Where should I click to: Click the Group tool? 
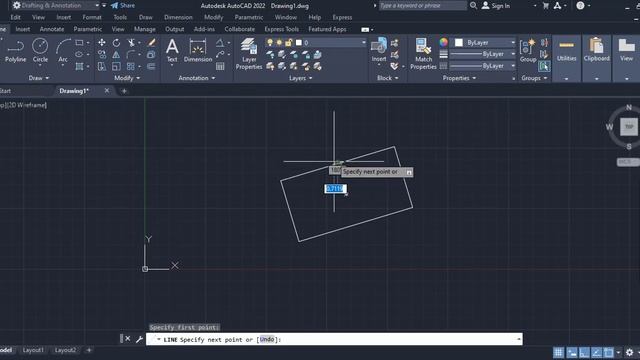click(528, 50)
